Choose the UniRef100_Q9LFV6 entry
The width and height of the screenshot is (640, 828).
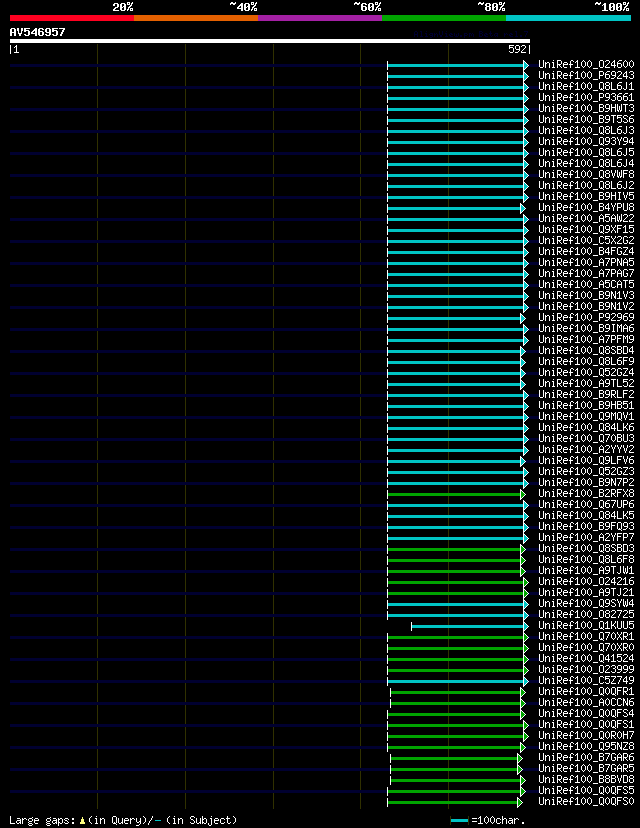pos(586,460)
